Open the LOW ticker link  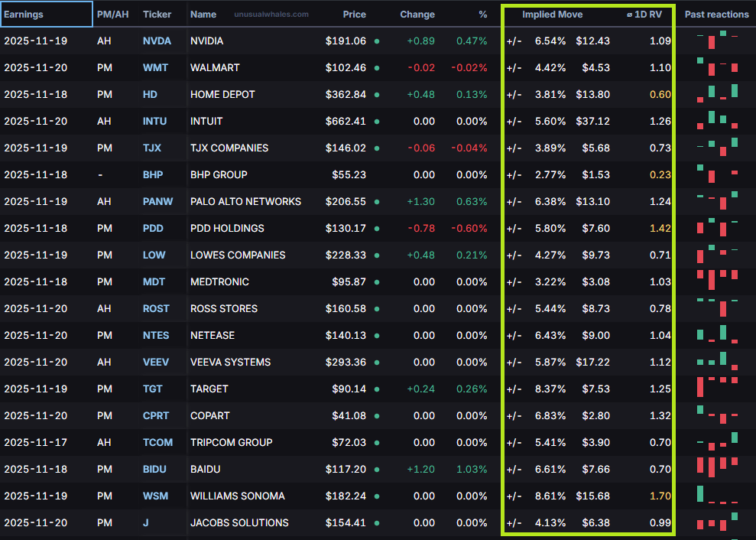pyautogui.click(x=154, y=255)
